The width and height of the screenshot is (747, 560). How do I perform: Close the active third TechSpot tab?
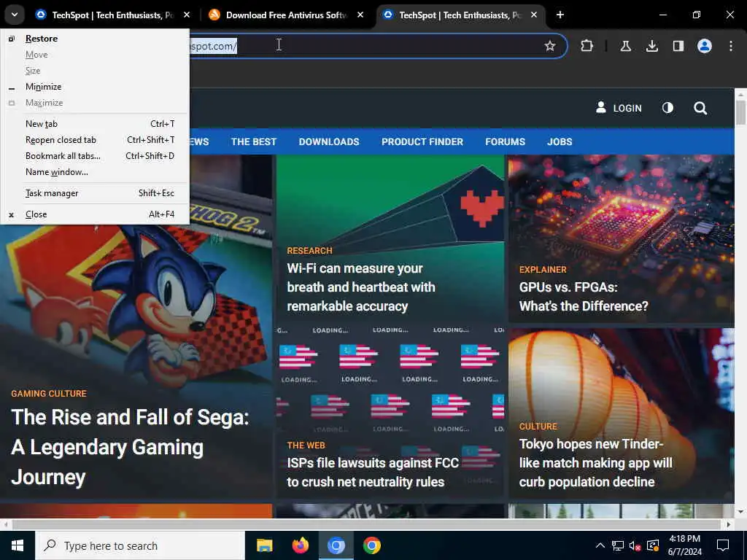click(x=534, y=15)
